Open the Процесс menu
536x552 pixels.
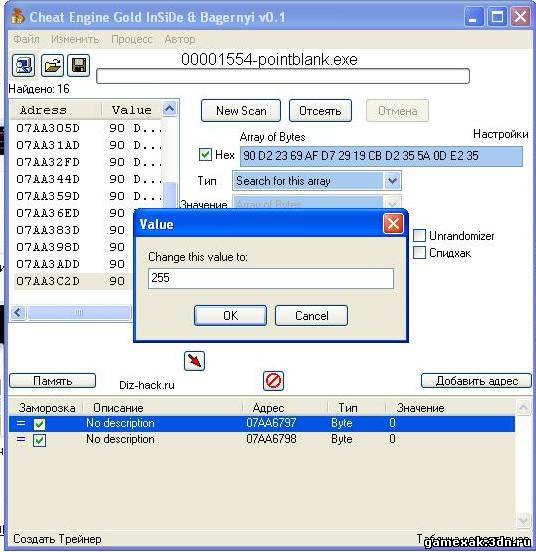132,39
